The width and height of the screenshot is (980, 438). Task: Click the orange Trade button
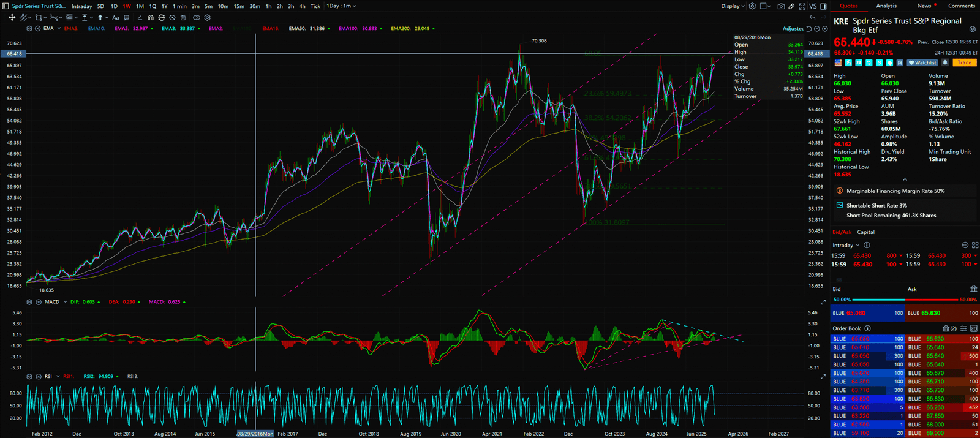coord(965,62)
